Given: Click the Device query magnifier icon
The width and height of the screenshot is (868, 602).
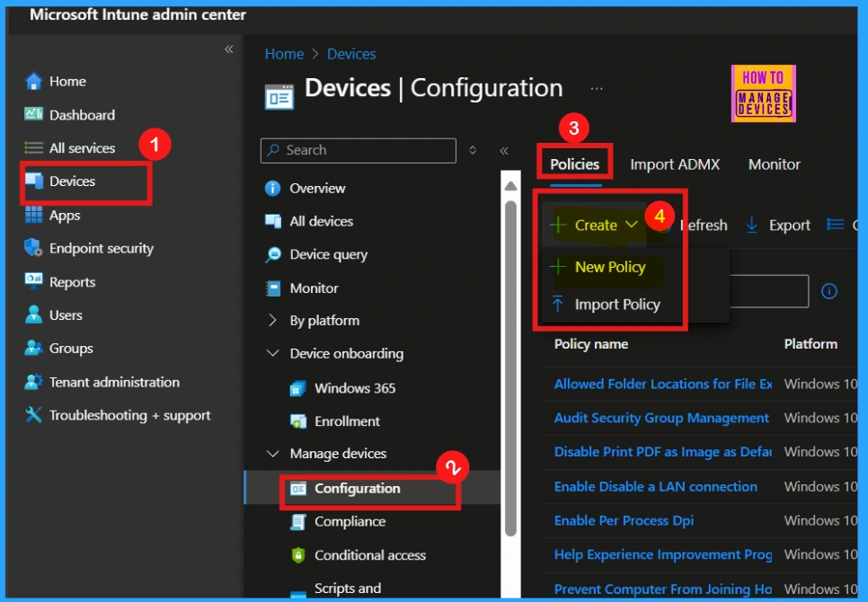Looking at the screenshot, I should pyautogui.click(x=273, y=254).
